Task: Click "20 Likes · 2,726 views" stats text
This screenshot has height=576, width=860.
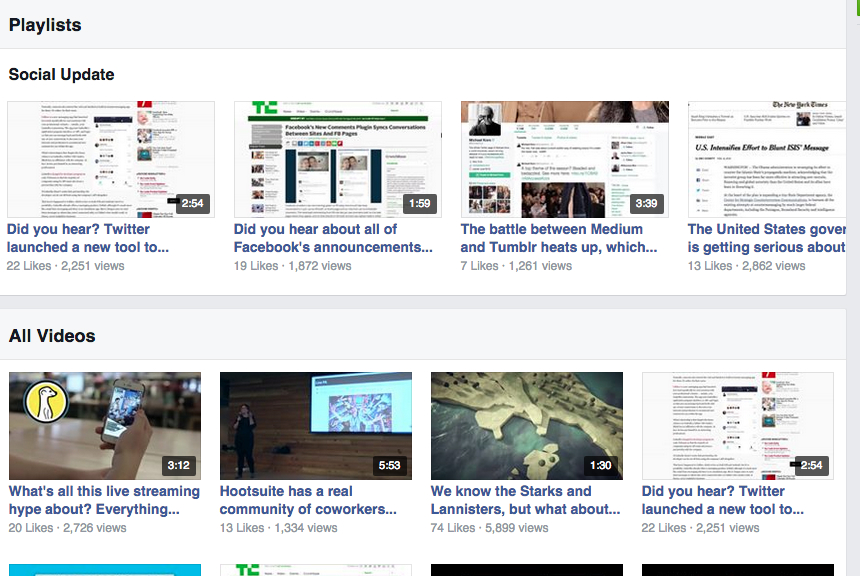Action: [67, 528]
